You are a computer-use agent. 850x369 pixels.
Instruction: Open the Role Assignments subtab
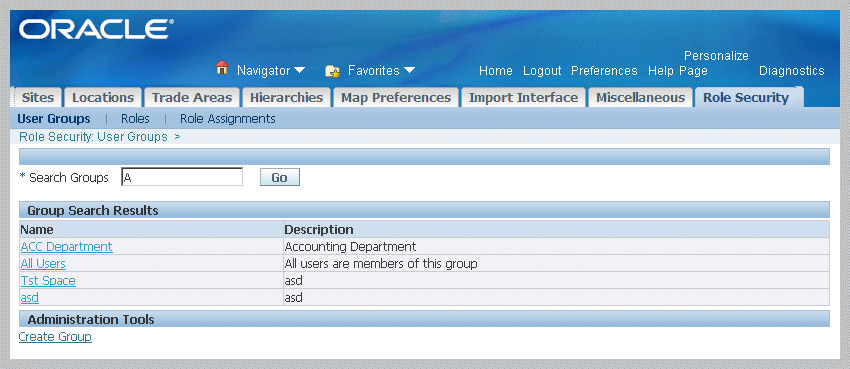pos(228,119)
